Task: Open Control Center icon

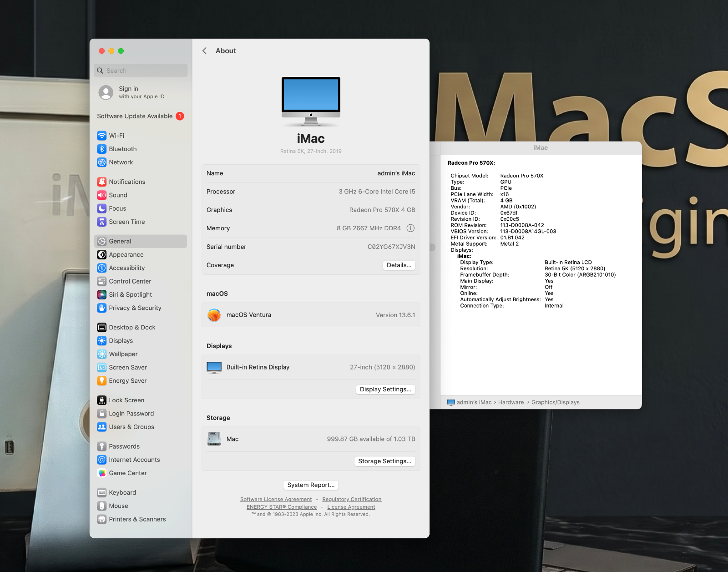Action: pyautogui.click(x=102, y=281)
